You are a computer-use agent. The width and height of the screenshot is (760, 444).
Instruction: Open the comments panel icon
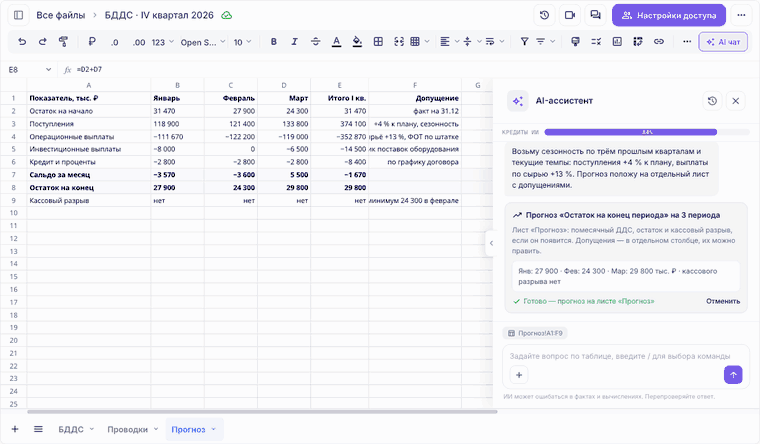[595, 15]
